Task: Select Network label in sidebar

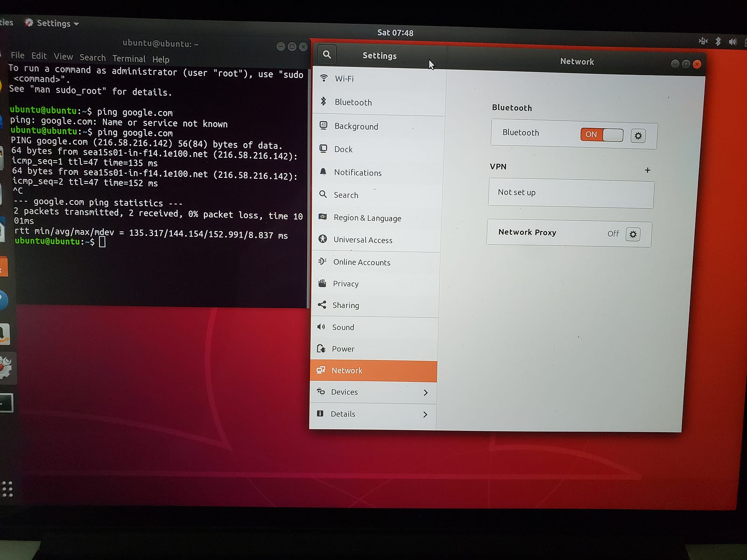Action: pos(347,371)
